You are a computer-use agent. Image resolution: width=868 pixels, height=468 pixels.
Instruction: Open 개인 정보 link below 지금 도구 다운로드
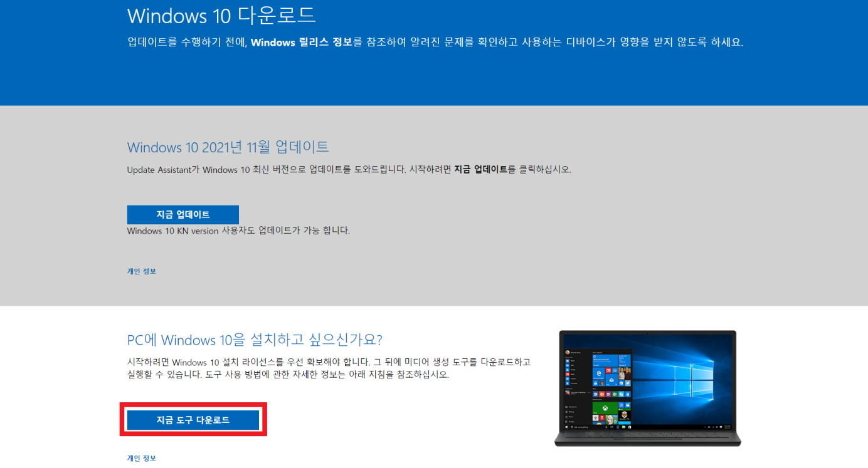(141, 458)
